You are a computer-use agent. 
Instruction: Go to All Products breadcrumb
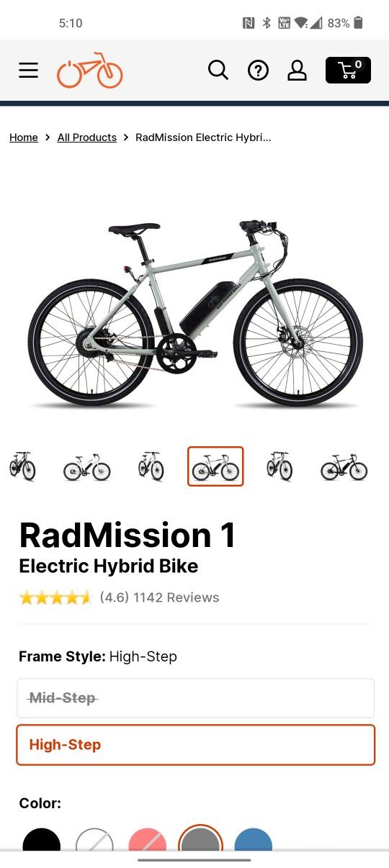(x=86, y=137)
